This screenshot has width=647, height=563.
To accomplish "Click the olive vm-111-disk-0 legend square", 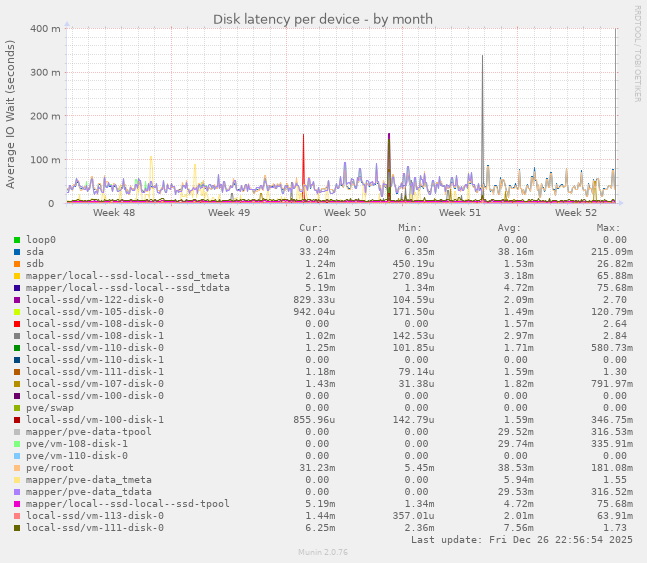I will point(17,528).
